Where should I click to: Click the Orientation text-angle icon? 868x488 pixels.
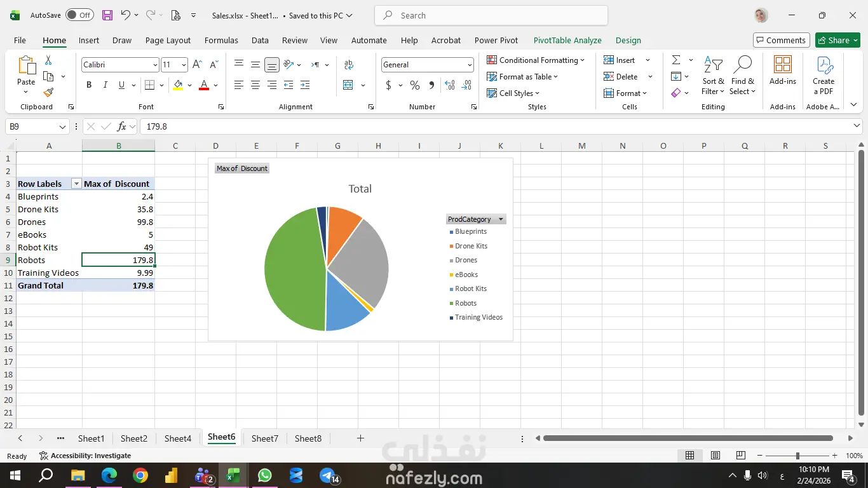click(288, 64)
